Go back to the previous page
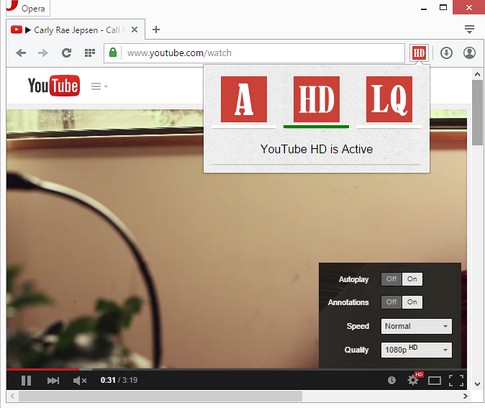Screen dimensions: 485x408 [21, 53]
